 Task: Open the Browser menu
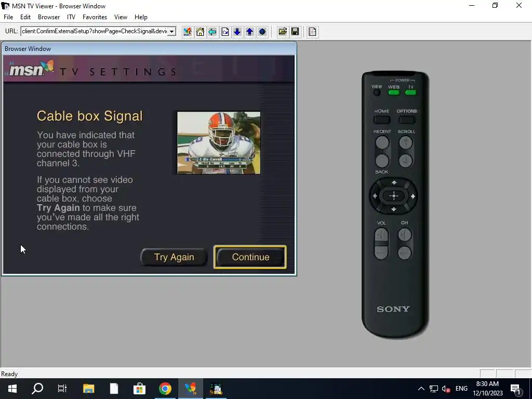pyautogui.click(x=49, y=17)
